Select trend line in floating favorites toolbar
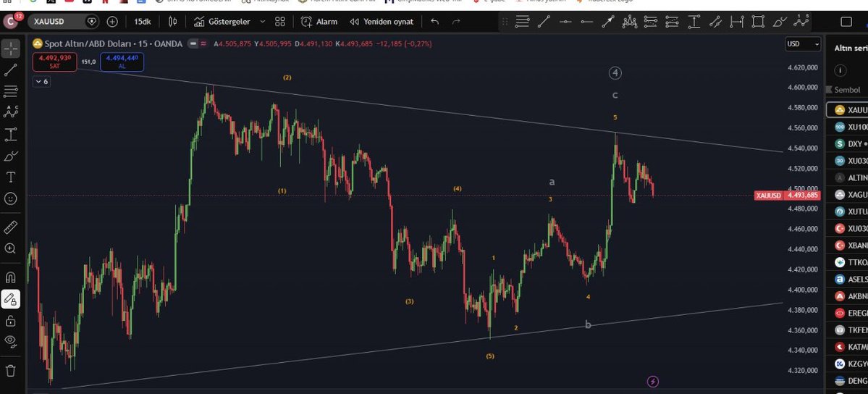Screen dimensions: 868x394 pyautogui.click(x=544, y=22)
